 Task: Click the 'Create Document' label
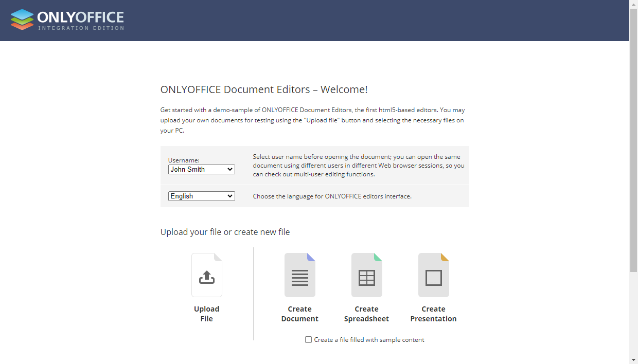click(x=300, y=314)
